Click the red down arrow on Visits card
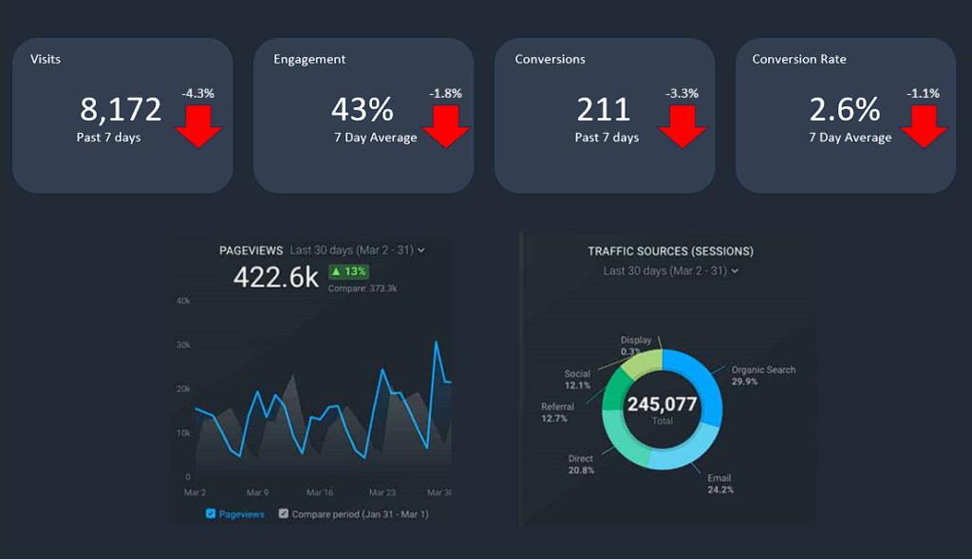 click(x=199, y=123)
